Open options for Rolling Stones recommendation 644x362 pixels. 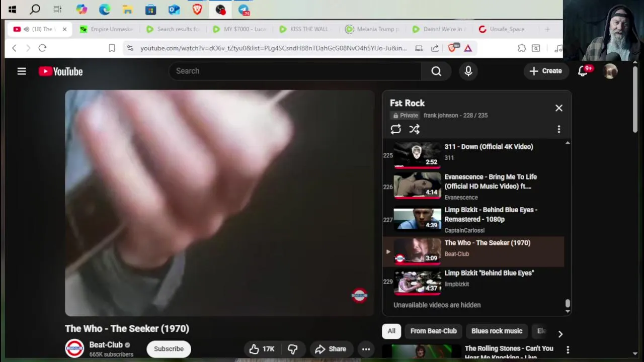(568, 349)
